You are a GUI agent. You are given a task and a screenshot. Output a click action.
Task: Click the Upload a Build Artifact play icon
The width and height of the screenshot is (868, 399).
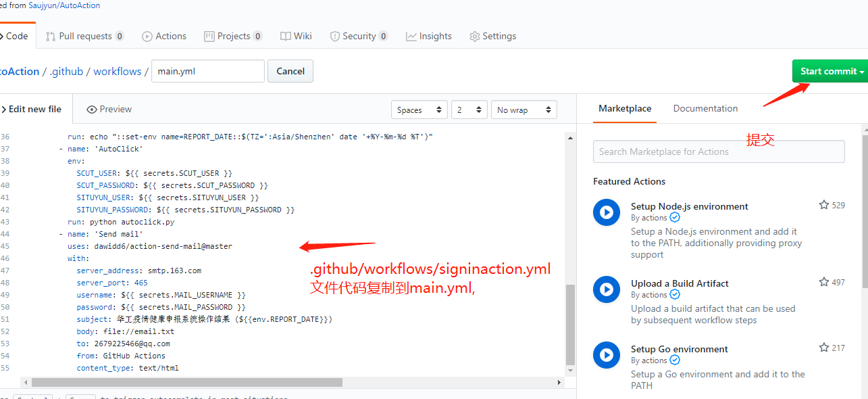tap(606, 289)
